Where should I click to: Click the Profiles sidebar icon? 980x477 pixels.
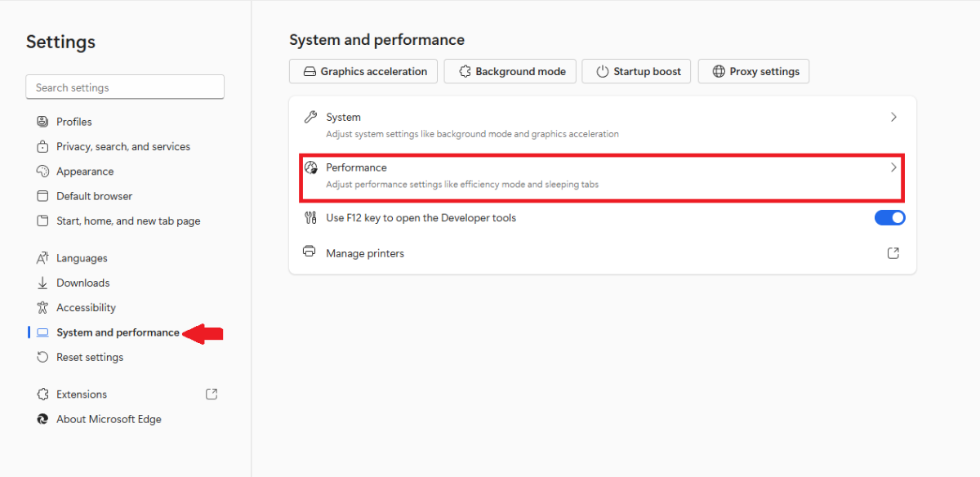click(x=42, y=122)
